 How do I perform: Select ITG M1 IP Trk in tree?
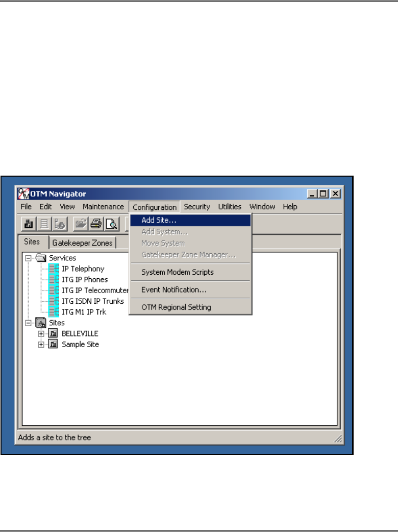click(84, 312)
